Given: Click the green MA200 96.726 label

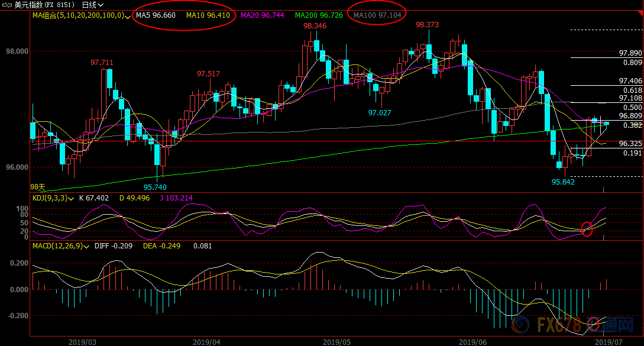Looking at the screenshot, I should (319, 15).
